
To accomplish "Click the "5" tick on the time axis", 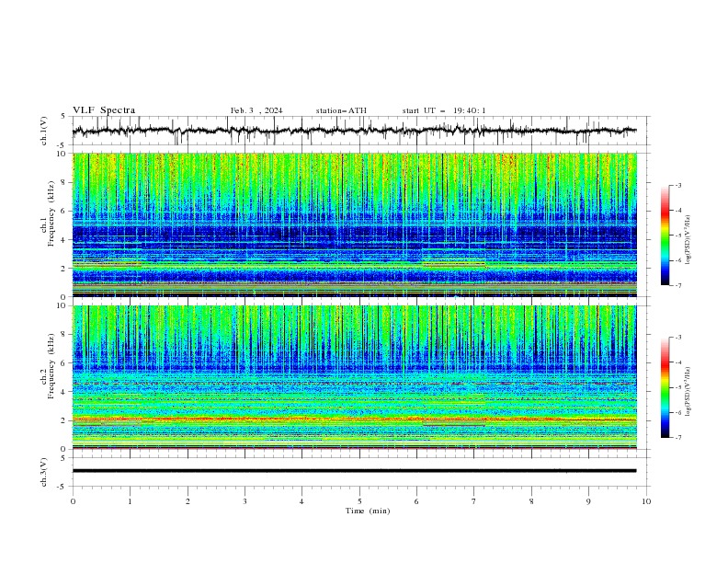I will (359, 501).
